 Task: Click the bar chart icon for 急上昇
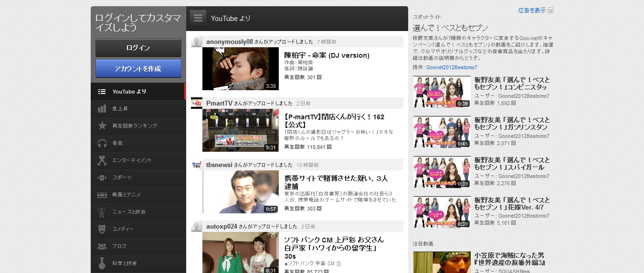point(102,109)
